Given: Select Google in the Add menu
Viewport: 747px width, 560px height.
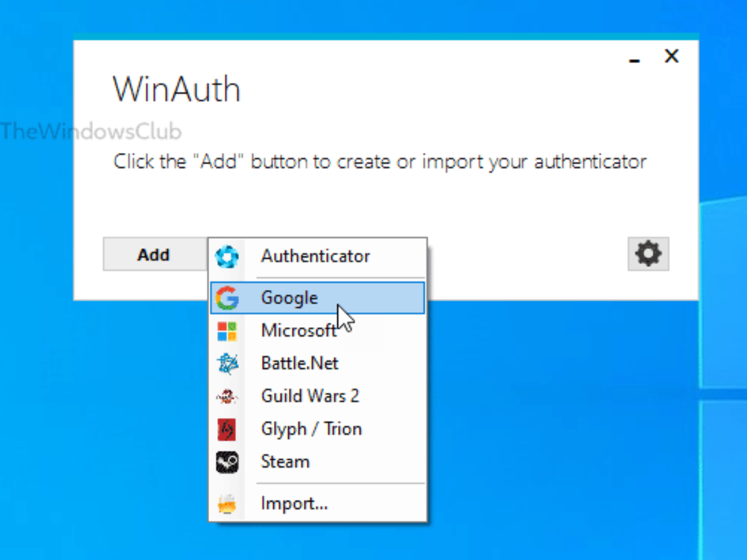Looking at the screenshot, I should (x=317, y=298).
